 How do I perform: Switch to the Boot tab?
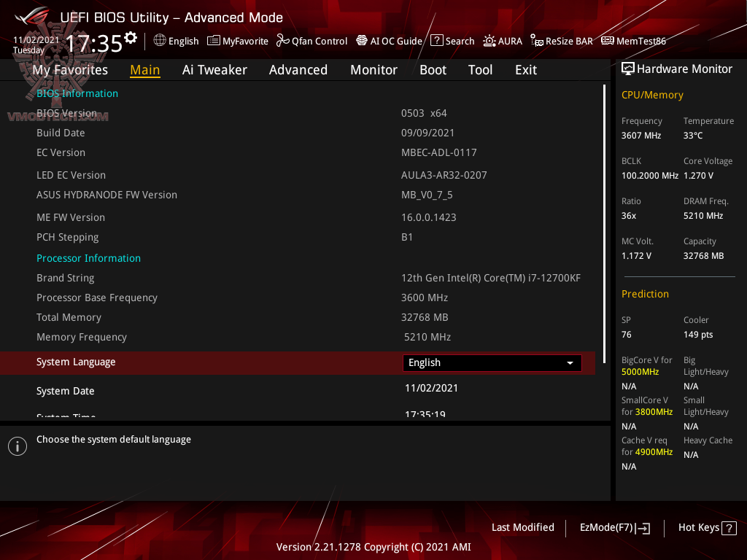pyautogui.click(x=433, y=70)
